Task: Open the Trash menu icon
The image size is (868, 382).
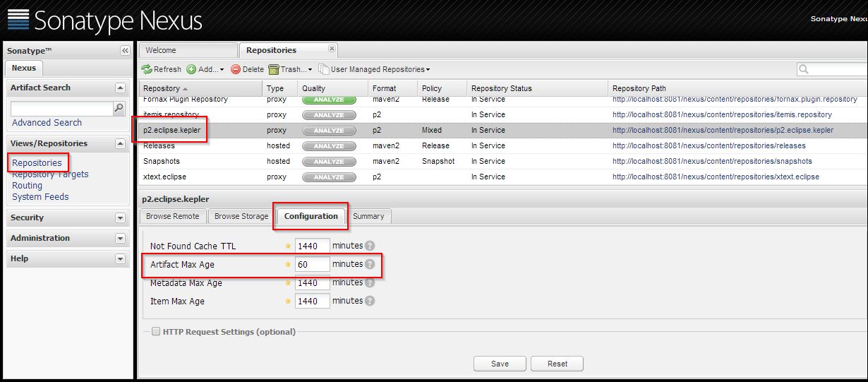Action: coord(274,69)
